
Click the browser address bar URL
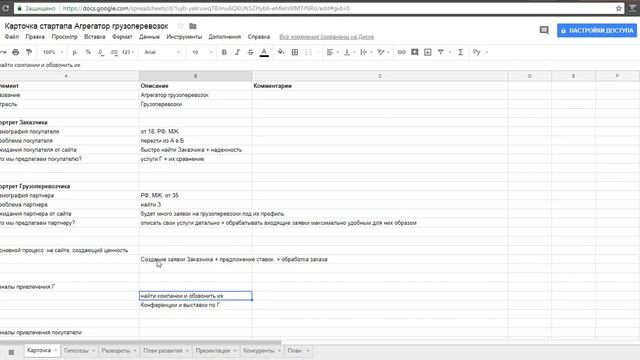click(206, 8)
